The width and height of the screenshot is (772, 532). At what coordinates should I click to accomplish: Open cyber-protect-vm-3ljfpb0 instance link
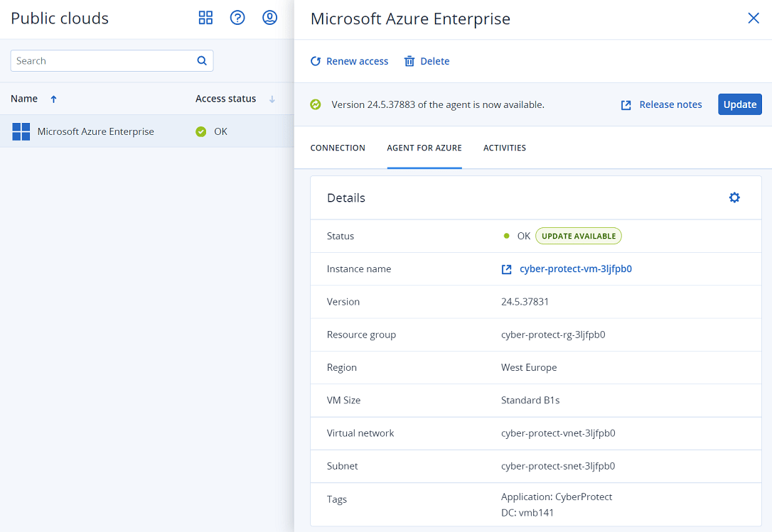[x=575, y=268]
